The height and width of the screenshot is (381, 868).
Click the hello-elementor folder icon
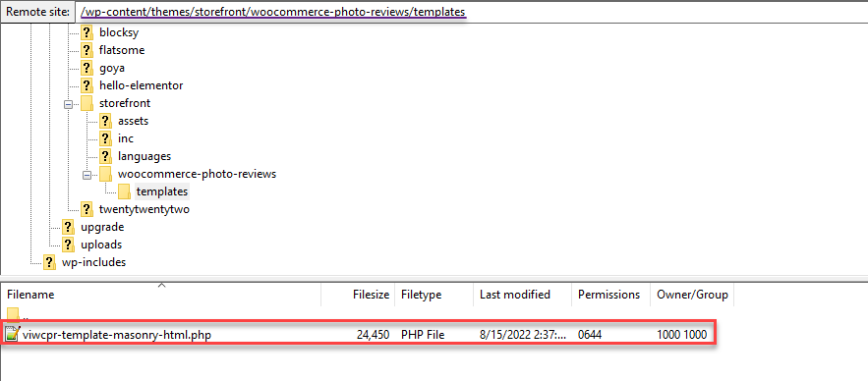point(87,85)
